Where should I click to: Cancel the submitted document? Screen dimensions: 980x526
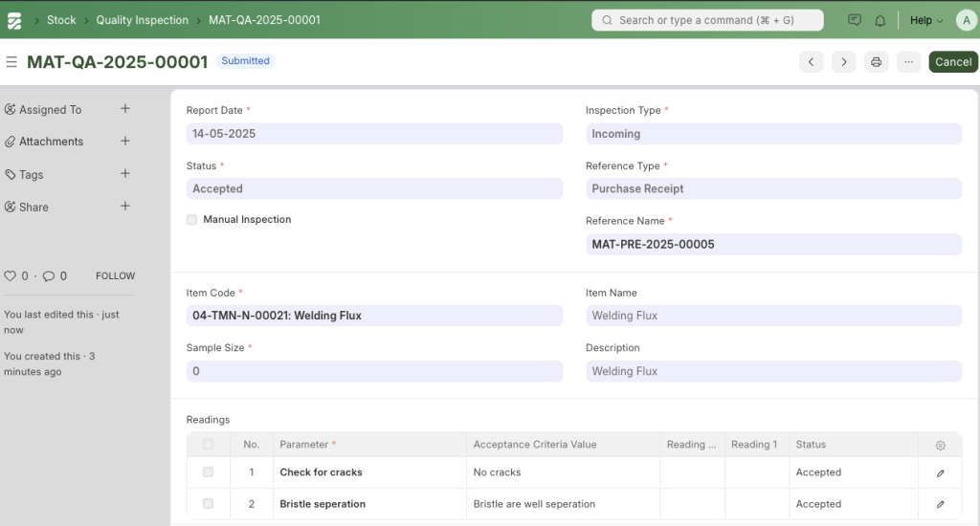(953, 62)
